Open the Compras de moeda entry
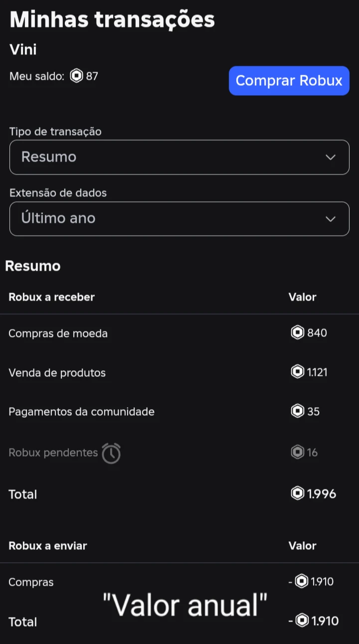The image size is (359, 644). pyautogui.click(x=58, y=333)
